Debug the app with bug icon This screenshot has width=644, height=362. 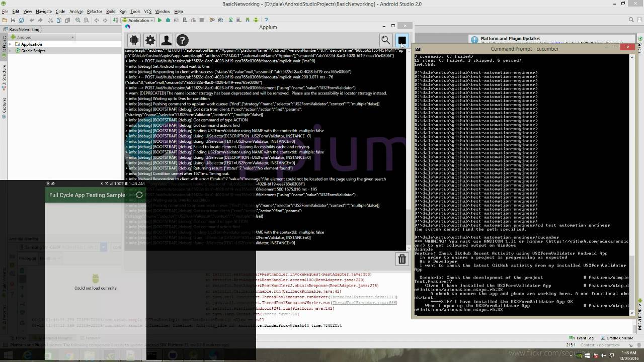coord(168,20)
